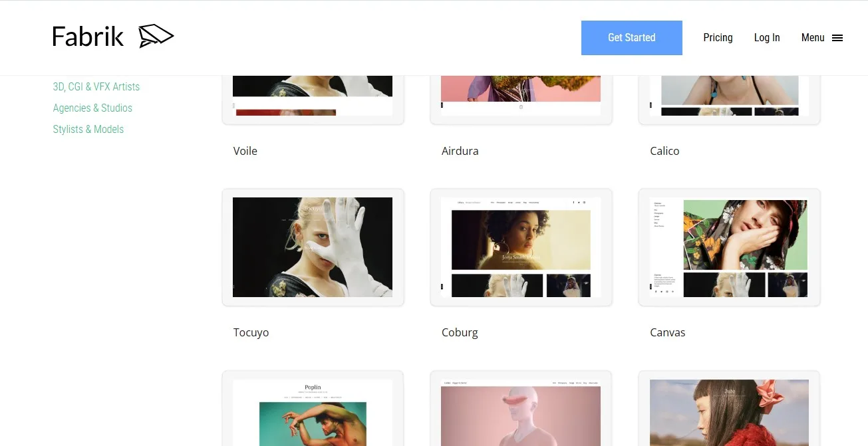This screenshot has height=446, width=868.
Task: Select Stylists & Models category
Action: [88, 129]
